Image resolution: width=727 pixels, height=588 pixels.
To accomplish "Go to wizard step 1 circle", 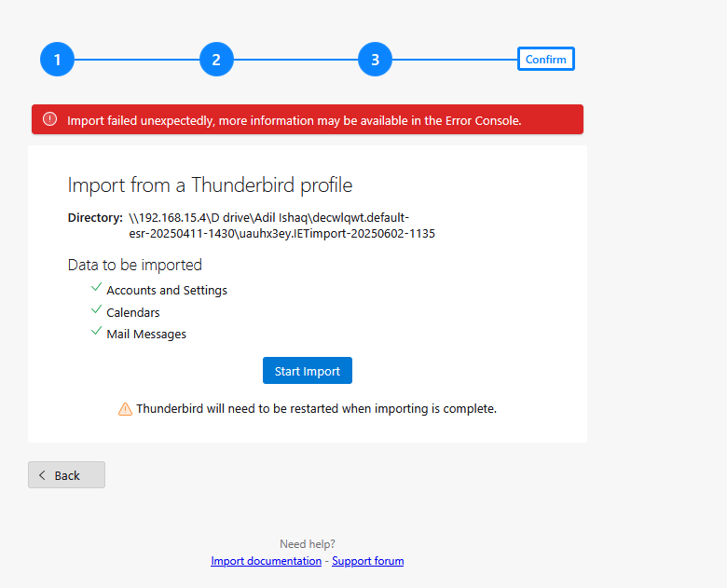I will 58,60.
